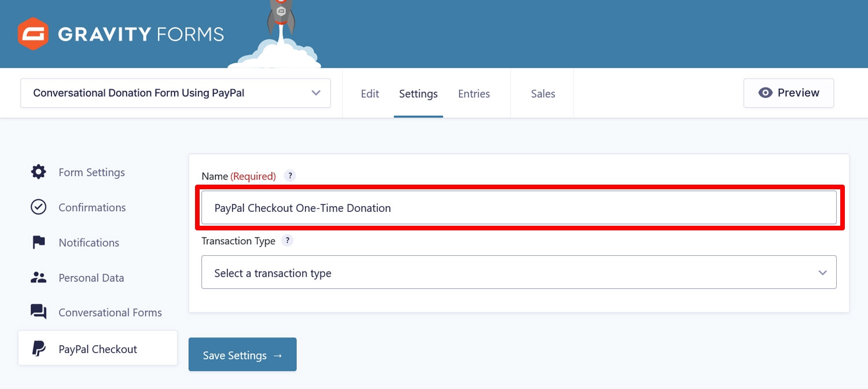Open the Entries tab
Screen dimensions: 868x389
474,94
